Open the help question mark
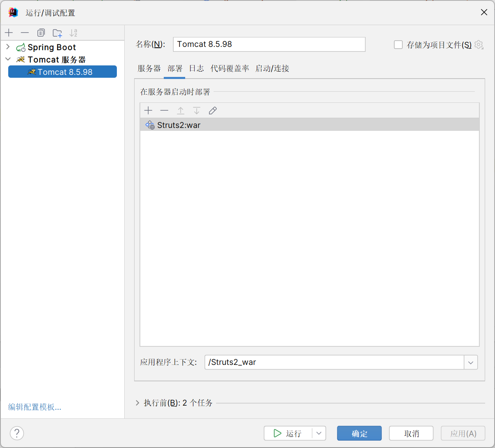The image size is (495, 448). point(17,433)
